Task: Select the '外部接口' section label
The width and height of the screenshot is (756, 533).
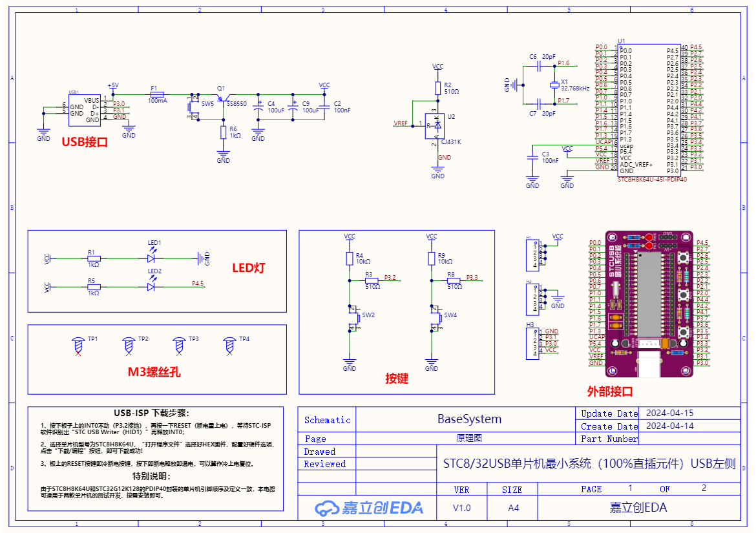Action: point(610,392)
